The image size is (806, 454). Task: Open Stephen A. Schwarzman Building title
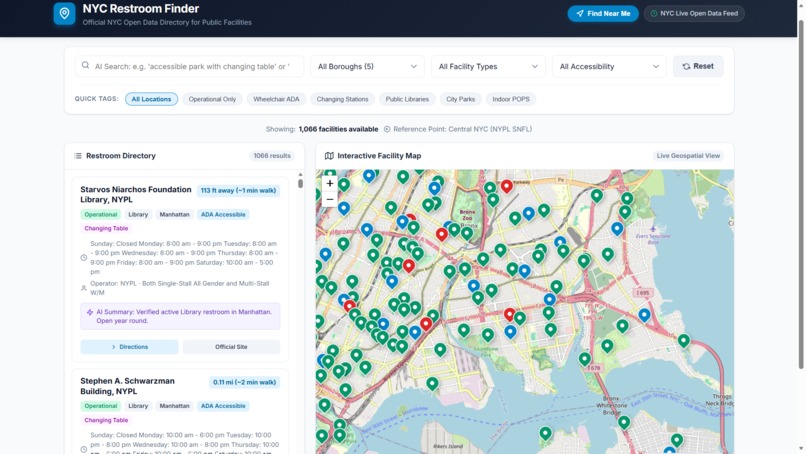click(127, 386)
